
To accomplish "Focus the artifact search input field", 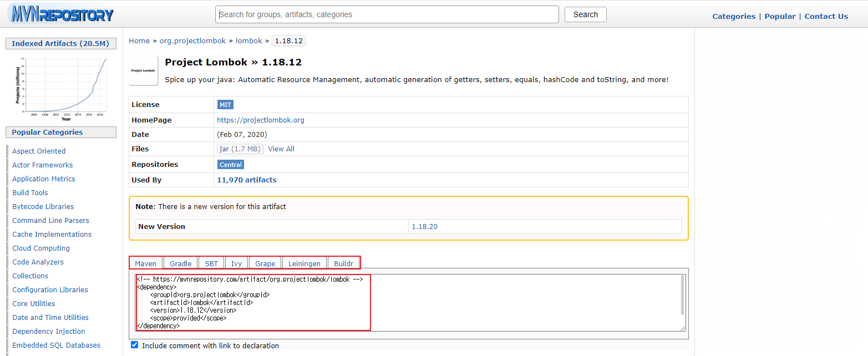I will [387, 14].
